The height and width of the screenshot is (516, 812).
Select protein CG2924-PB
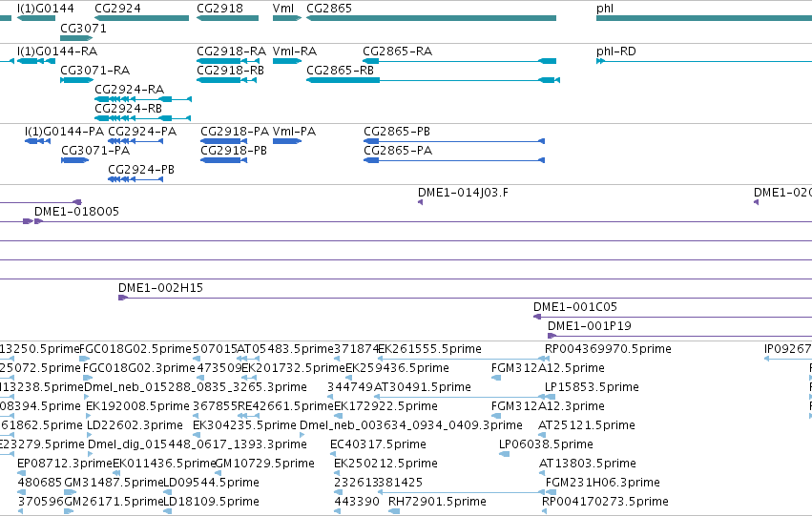coord(135,179)
